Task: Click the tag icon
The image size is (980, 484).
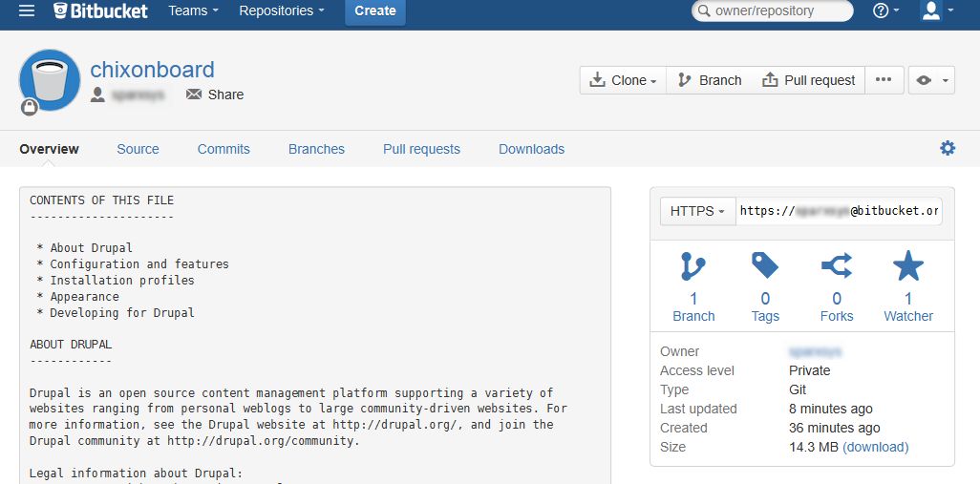Action: click(765, 265)
